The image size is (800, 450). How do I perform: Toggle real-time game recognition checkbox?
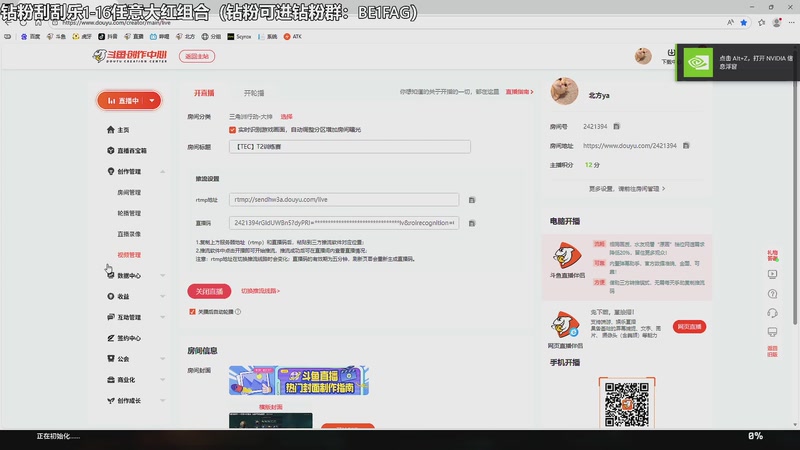(x=233, y=130)
